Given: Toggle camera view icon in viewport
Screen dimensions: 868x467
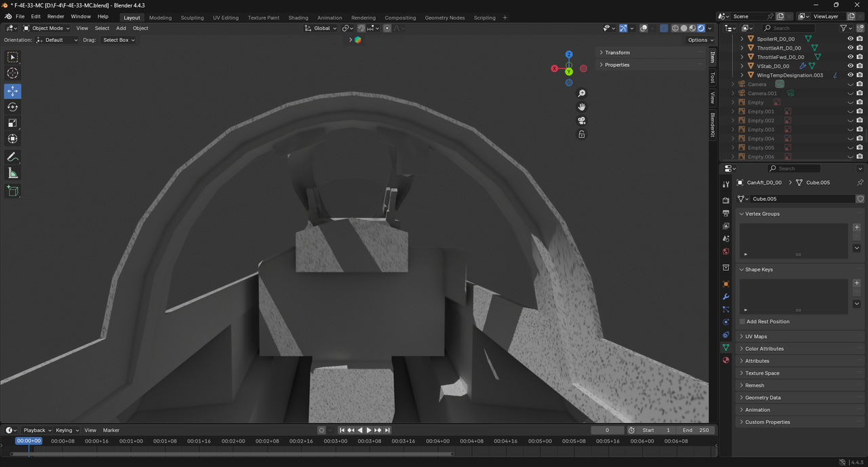Looking at the screenshot, I should tap(582, 120).
